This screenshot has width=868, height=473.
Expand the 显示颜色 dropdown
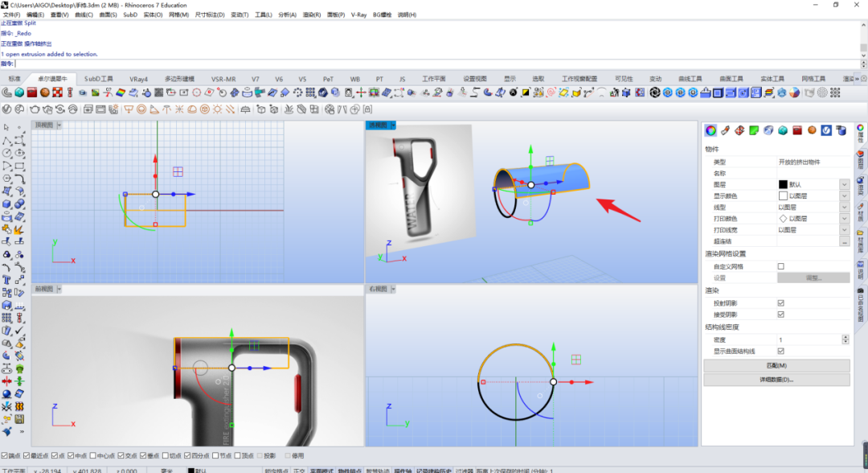coord(844,196)
